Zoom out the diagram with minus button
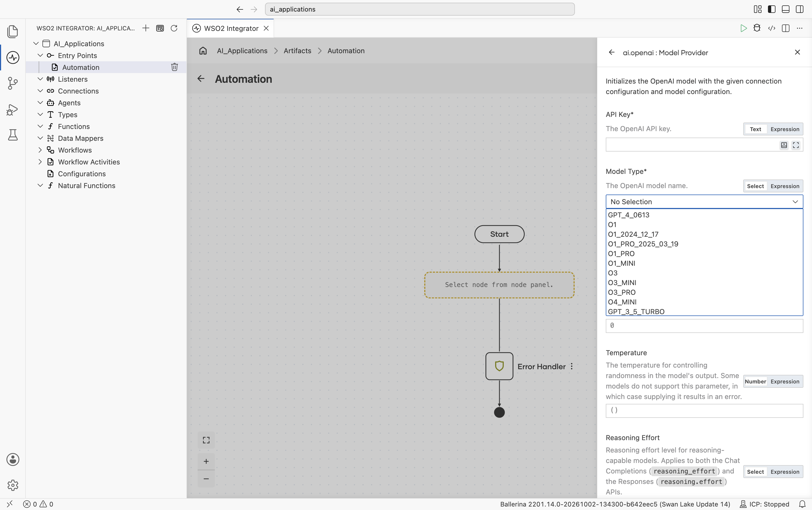 tap(206, 479)
